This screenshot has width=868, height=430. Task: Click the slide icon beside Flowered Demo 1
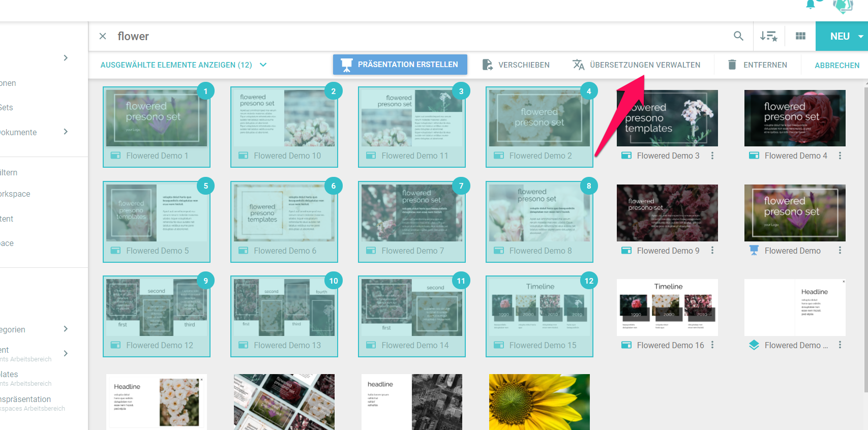[116, 156]
